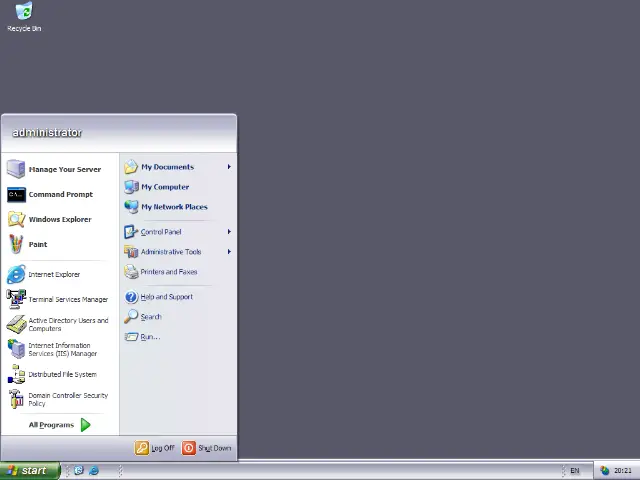
Task: Open Domain Controller Security Policy icon
Action: click(16, 399)
